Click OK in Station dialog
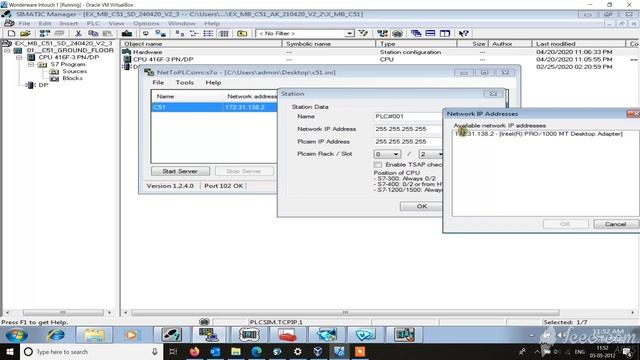The height and width of the screenshot is (360, 640). [x=422, y=206]
